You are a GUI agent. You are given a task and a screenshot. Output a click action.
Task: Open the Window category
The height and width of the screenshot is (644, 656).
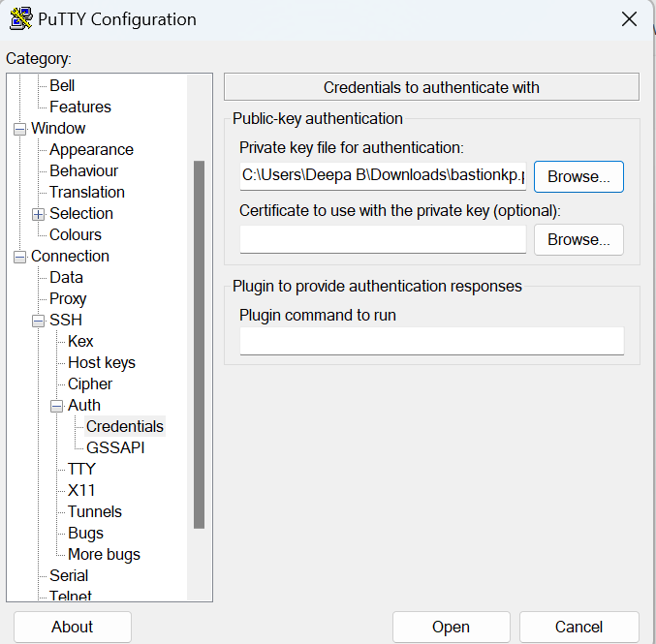point(58,129)
